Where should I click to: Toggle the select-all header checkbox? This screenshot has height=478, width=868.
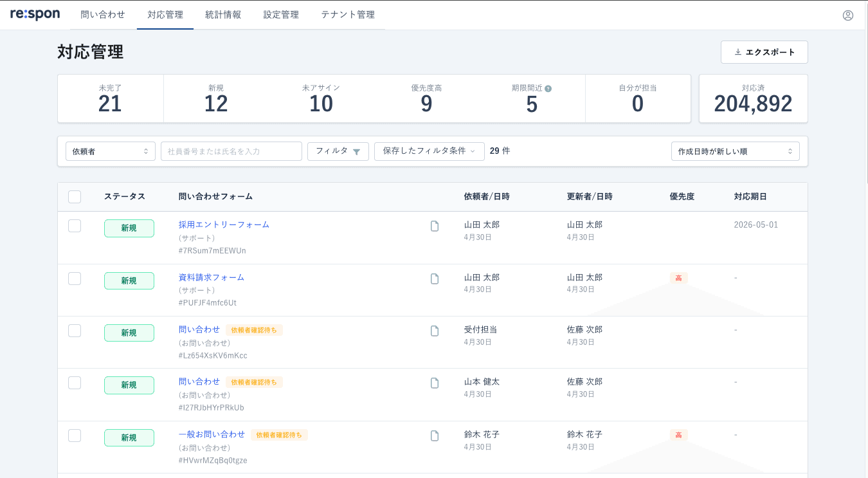tap(75, 197)
